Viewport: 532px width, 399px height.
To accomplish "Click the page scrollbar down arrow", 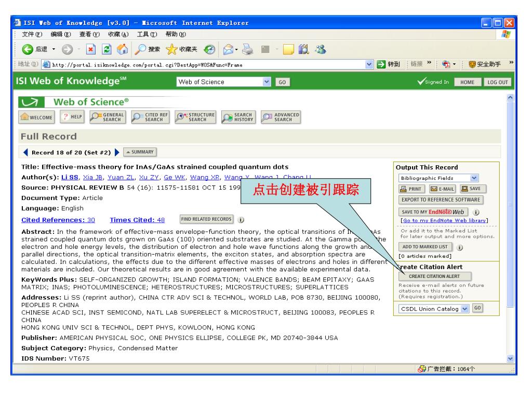I will click(510, 358).
